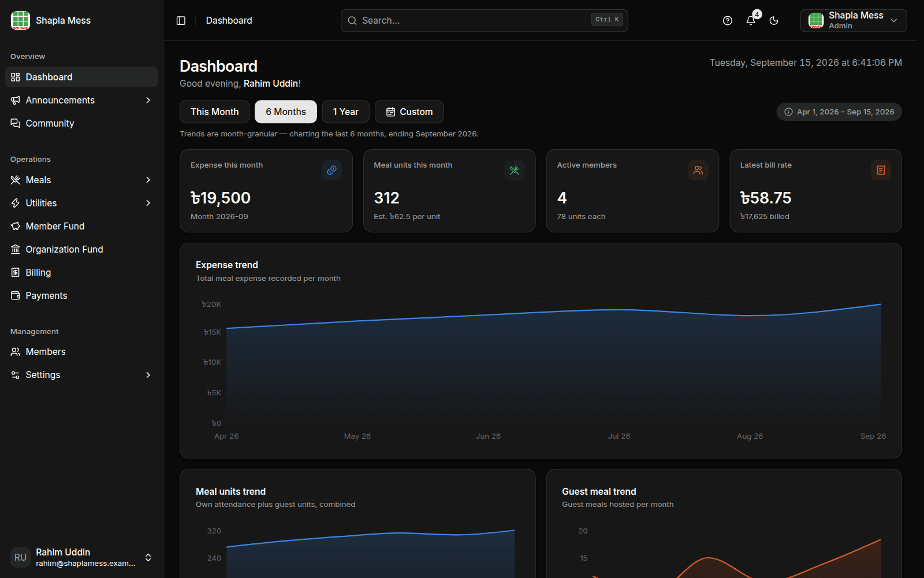
Task: Toggle dark mode moon icon
Action: click(774, 20)
